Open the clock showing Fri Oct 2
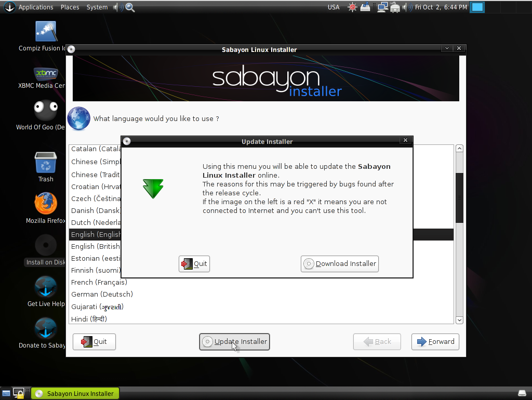 (441, 7)
